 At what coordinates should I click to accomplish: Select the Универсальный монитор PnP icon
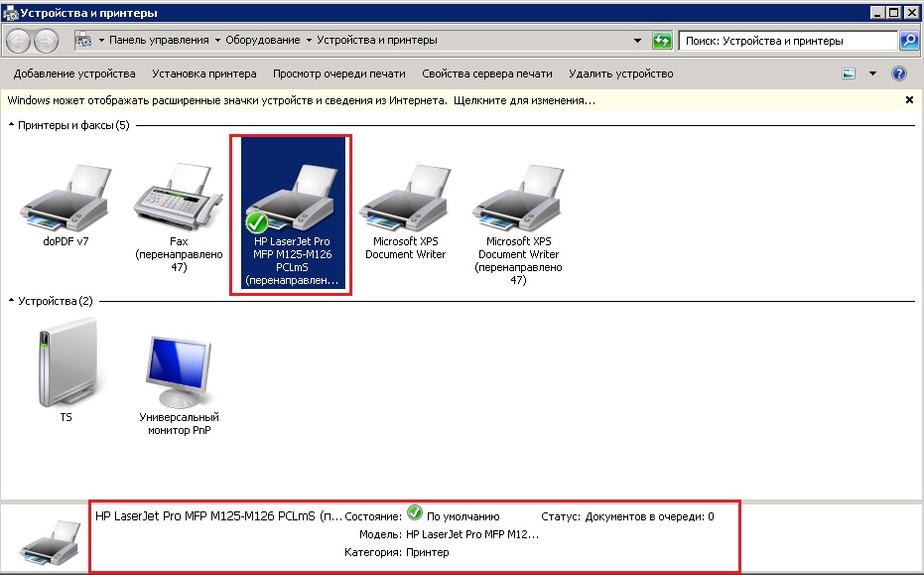point(179,371)
